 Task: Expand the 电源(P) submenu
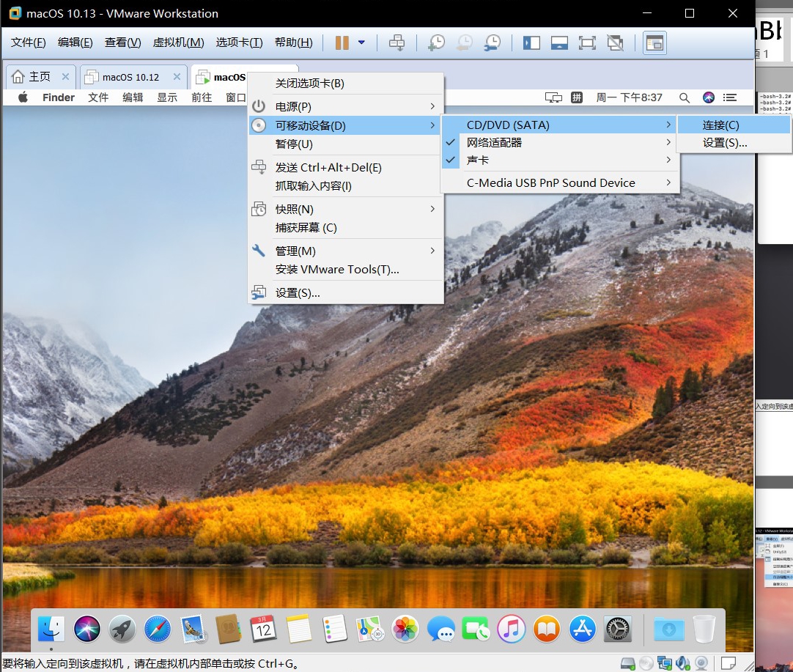click(x=346, y=107)
